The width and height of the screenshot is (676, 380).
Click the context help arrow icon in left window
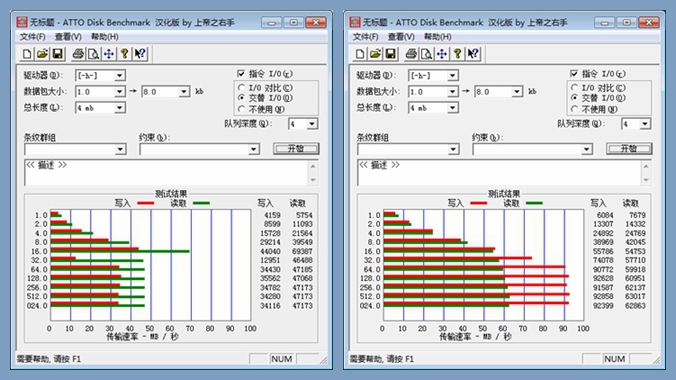pos(140,54)
